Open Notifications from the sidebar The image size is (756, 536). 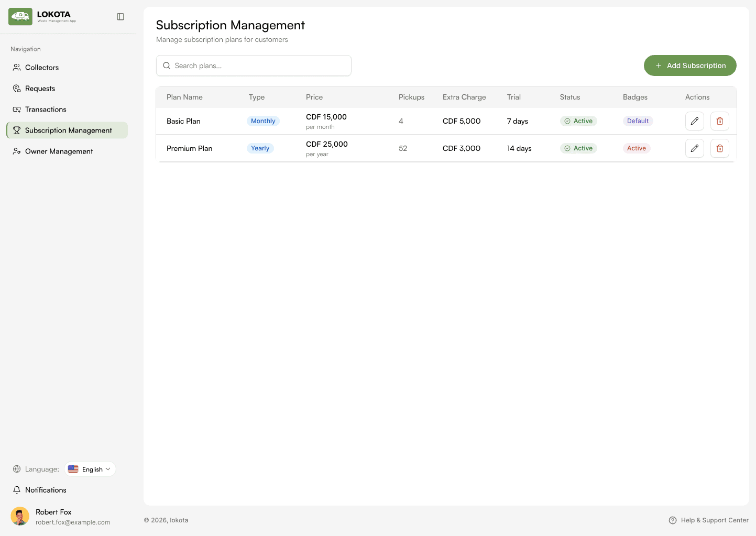(67, 490)
